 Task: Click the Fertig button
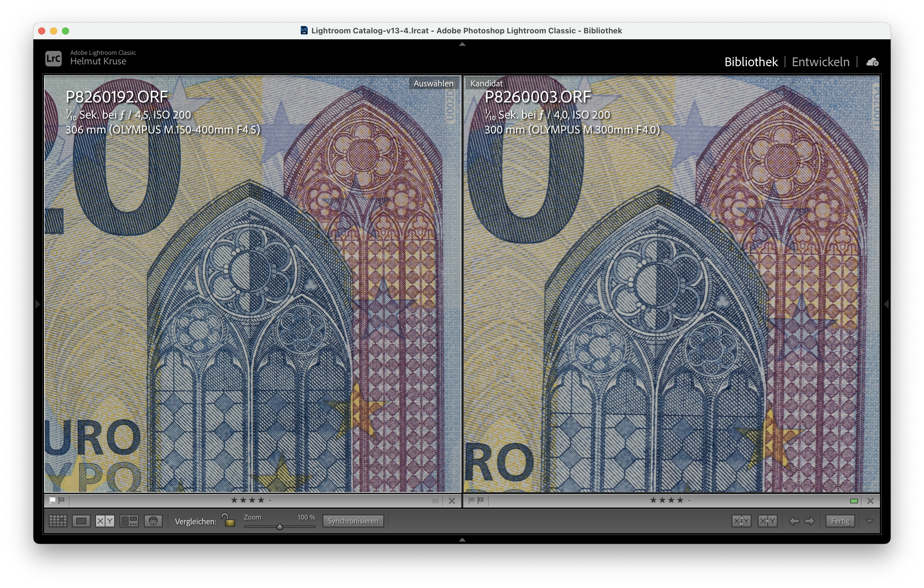click(840, 521)
